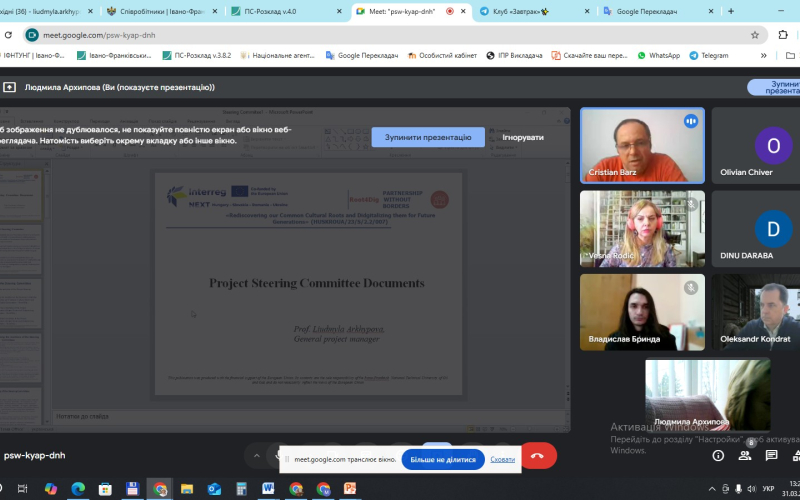Bookmark this page with star icon

tap(755, 35)
